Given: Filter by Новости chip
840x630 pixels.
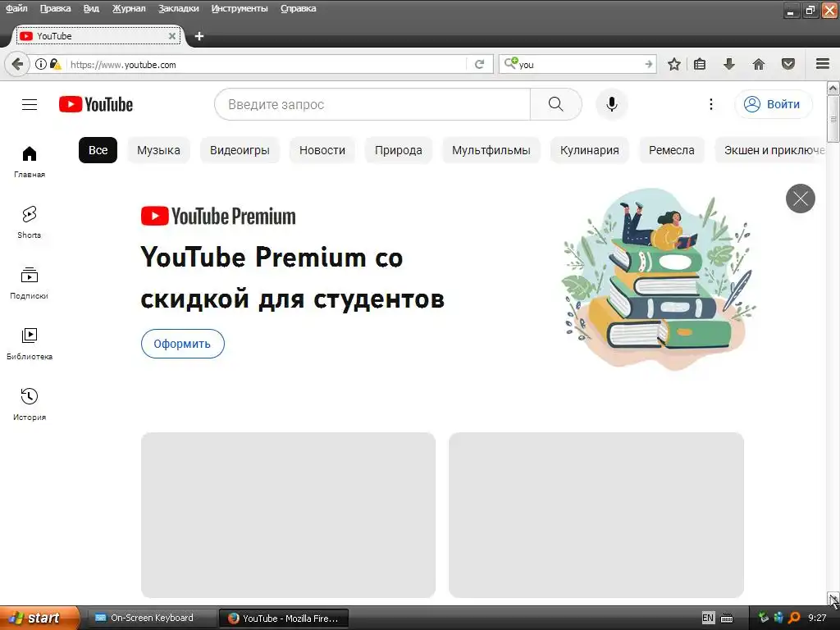Looking at the screenshot, I should [322, 150].
